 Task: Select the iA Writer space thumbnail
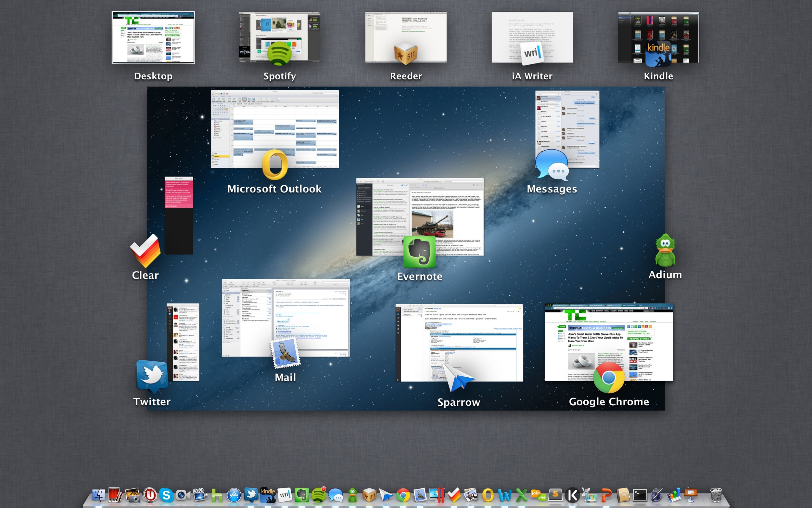(x=532, y=38)
